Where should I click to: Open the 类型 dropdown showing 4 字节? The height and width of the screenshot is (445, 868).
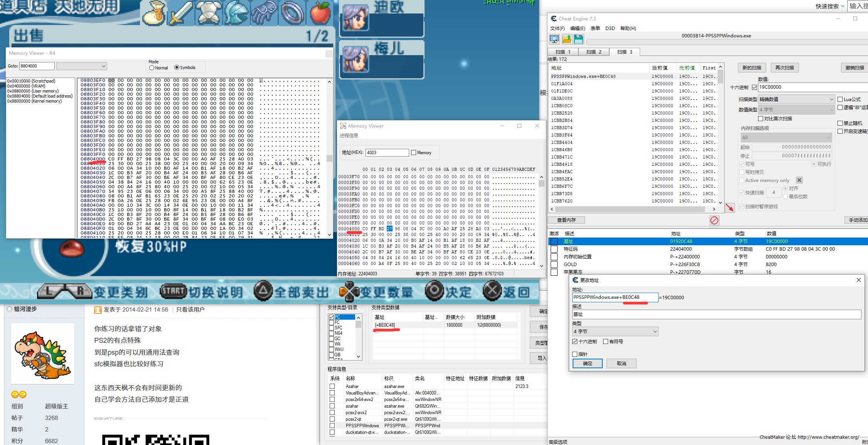[615, 331]
